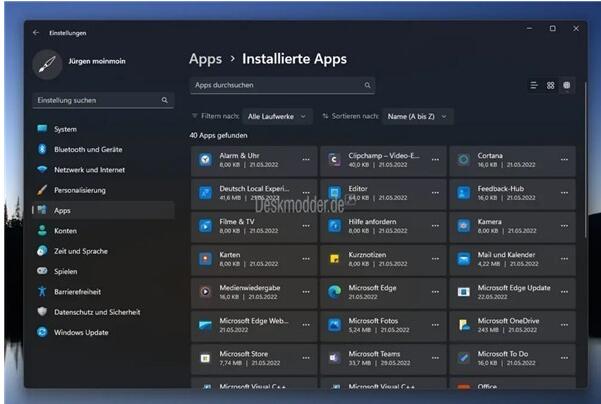This screenshot has height=404, width=601.
Task: Click the Microsoft Store app icon
Action: (x=205, y=358)
